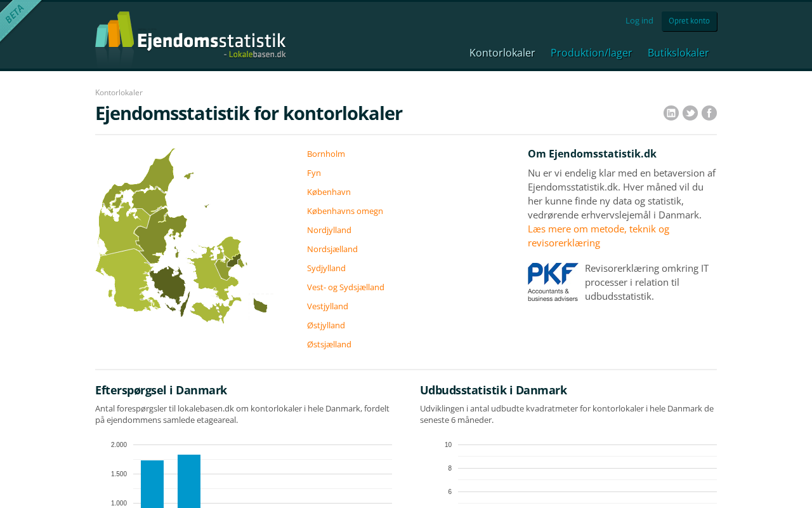Screen dimensions: 812x508
Task: Click the Denmark region map
Action: pos(183,236)
